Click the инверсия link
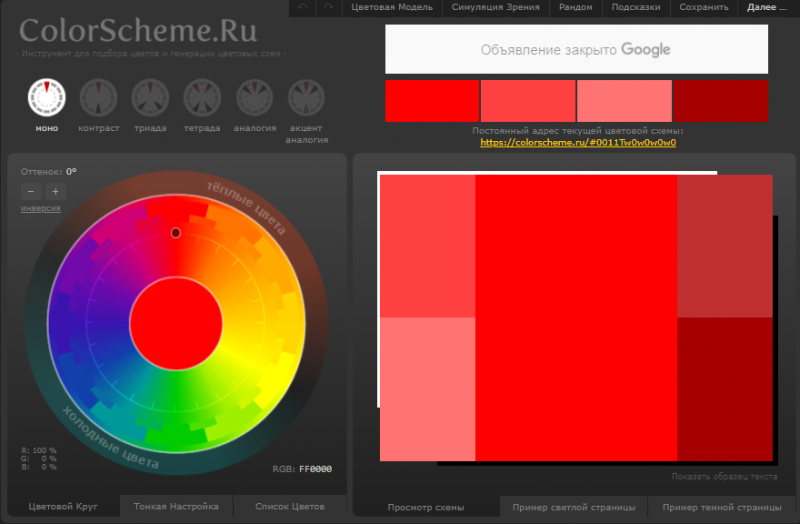800x524 pixels. coord(41,208)
